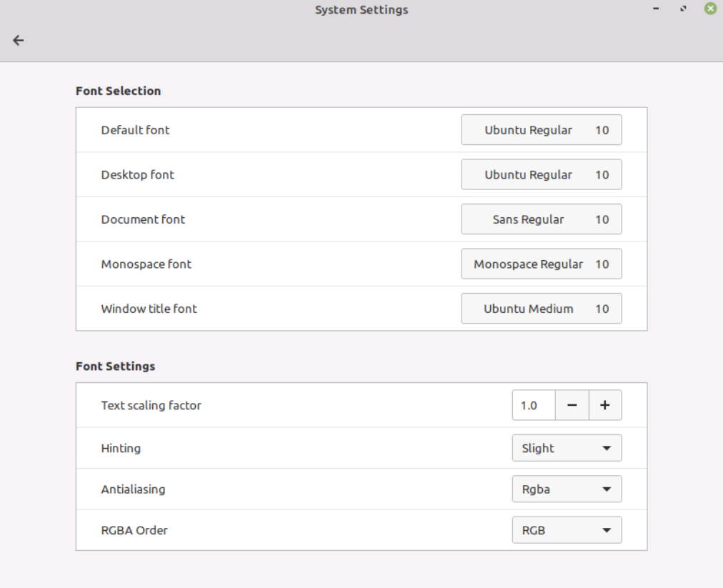Click the Text scaling factor label
Image resolution: width=723 pixels, height=588 pixels.
point(151,405)
